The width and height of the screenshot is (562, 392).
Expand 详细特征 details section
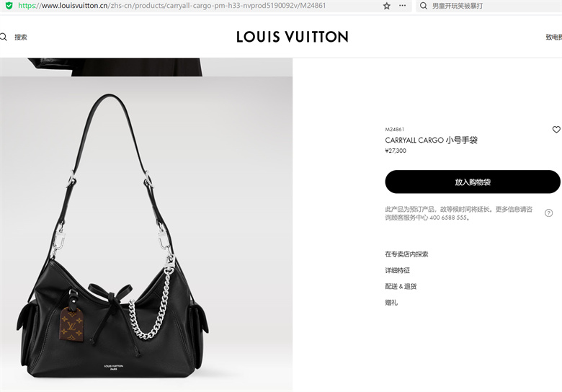(398, 270)
